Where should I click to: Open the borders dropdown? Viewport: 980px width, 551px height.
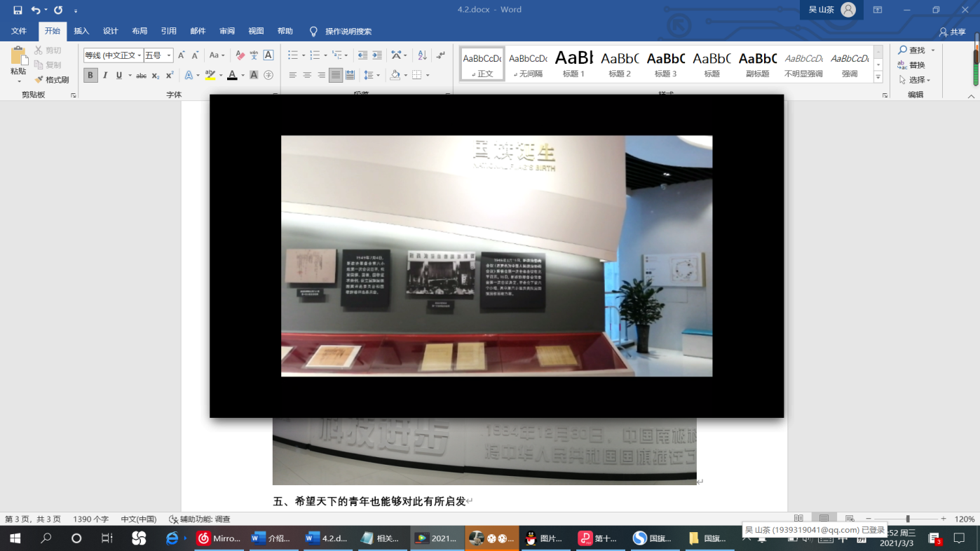click(x=426, y=76)
